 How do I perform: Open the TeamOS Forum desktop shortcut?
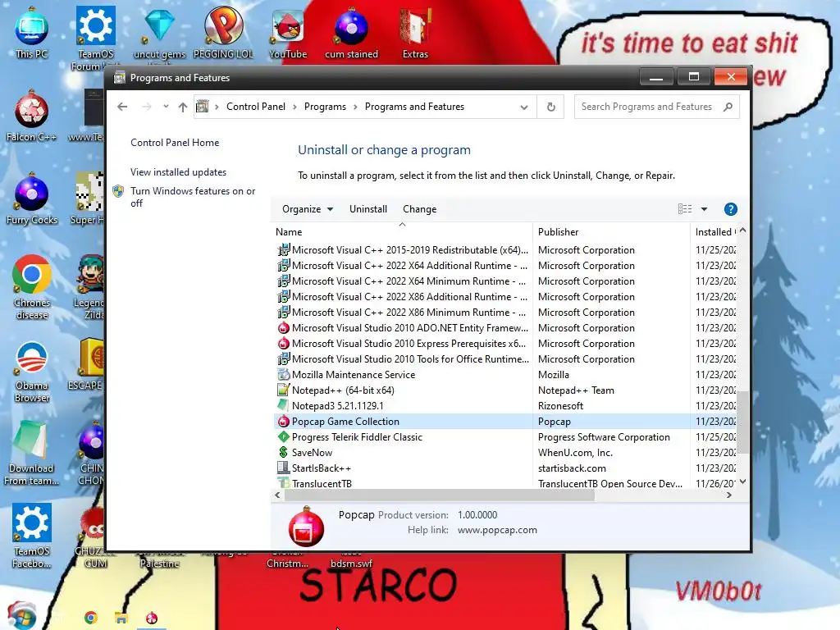pyautogui.click(x=95, y=38)
